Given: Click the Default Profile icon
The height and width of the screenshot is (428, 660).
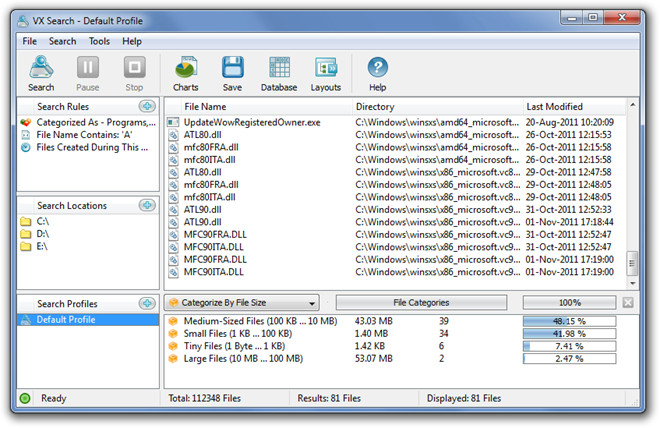Looking at the screenshot, I should tap(26, 320).
